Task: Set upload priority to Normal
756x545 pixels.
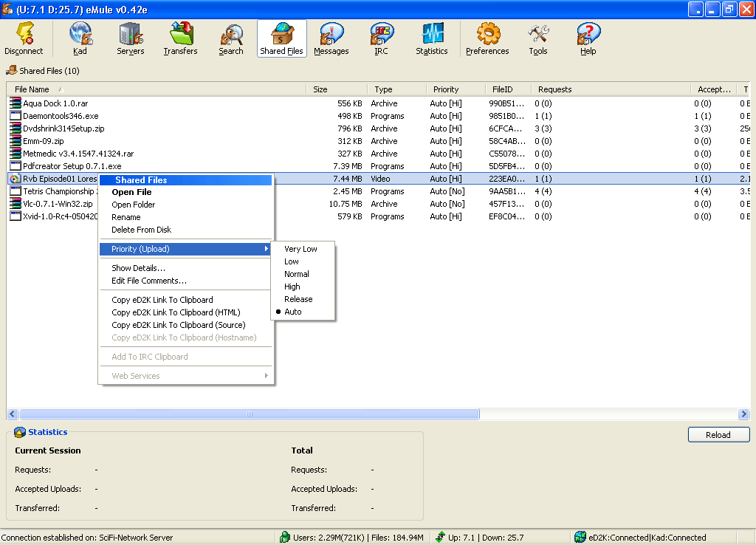Action: (303, 274)
